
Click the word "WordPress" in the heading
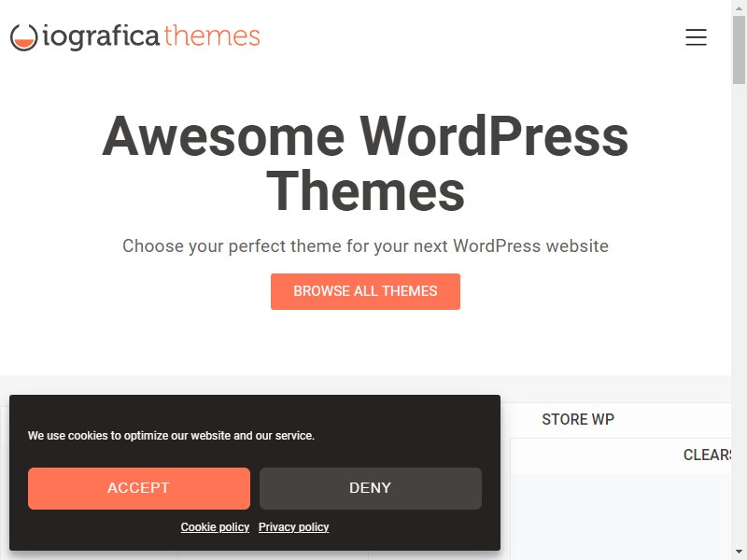click(494, 136)
